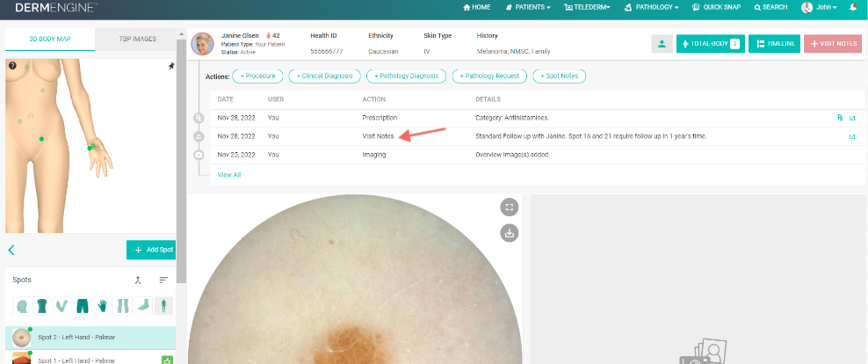This screenshot has height=364, width=868.
Task: Open the PATHOLOGY dropdown menu
Action: [651, 7]
